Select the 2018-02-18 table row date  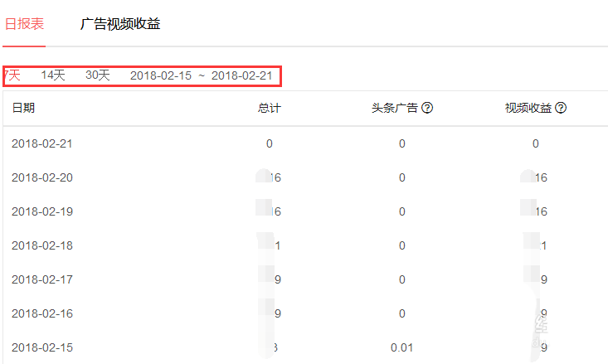(x=42, y=245)
